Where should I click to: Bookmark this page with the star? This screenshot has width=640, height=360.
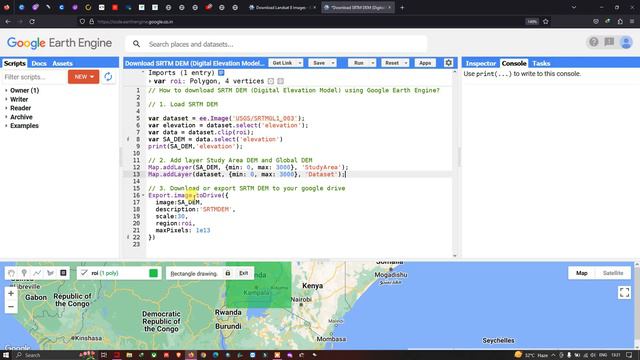[546, 21]
